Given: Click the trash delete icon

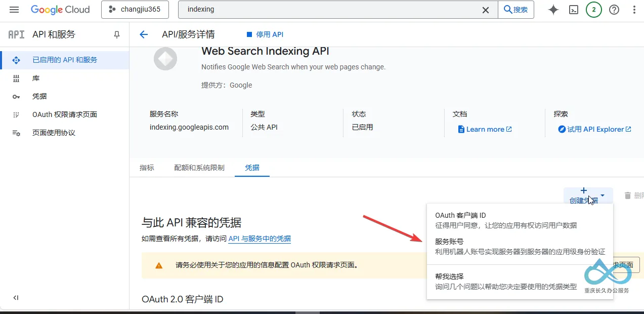Looking at the screenshot, I should (x=628, y=195).
